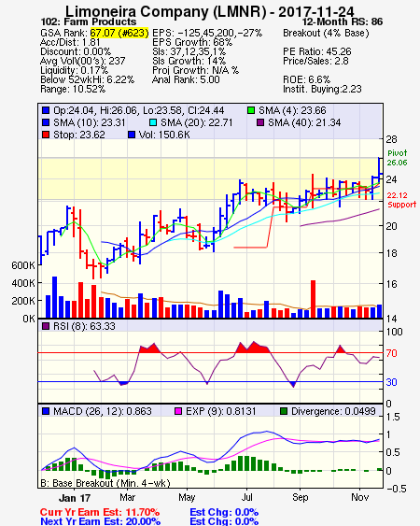
Task: Click the Jul x-axis label
Action: [247, 497]
